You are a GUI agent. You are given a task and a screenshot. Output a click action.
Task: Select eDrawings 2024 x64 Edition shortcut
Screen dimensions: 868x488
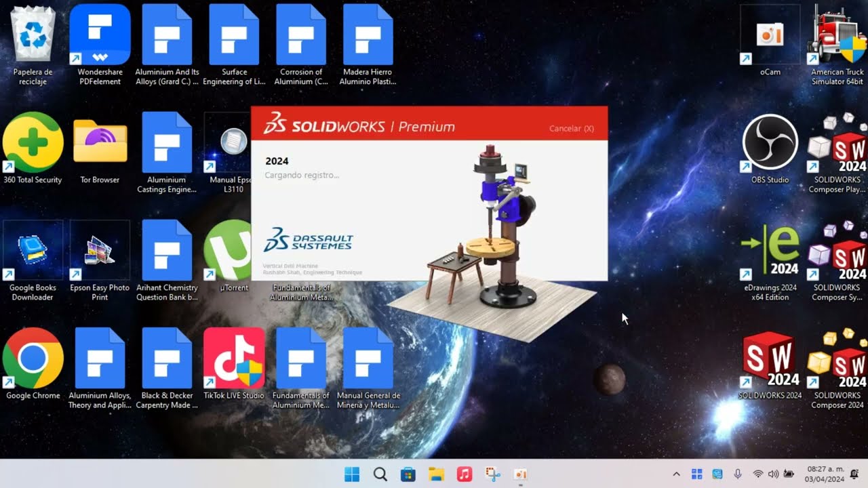point(770,261)
